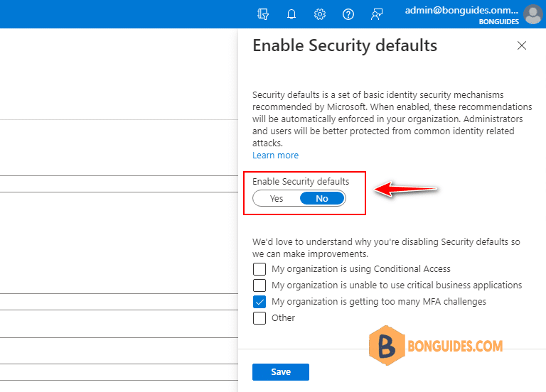Check 'My organization is using Conditional Access'

coord(259,269)
